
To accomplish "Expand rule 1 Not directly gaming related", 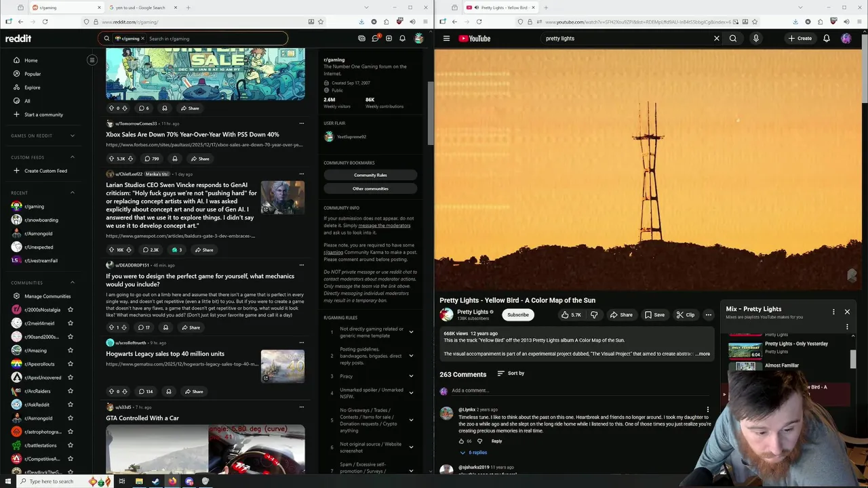I will (x=411, y=332).
